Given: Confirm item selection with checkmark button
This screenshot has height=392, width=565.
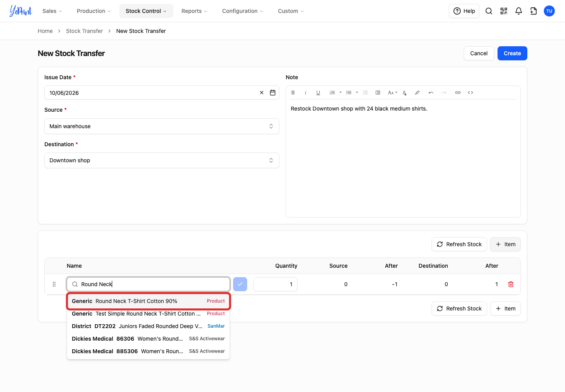Looking at the screenshot, I should point(240,284).
